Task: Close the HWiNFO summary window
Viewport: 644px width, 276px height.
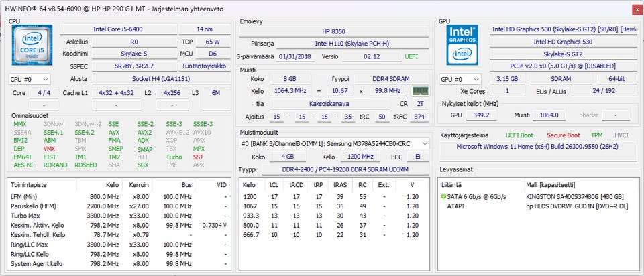Action: coord(636,9)
